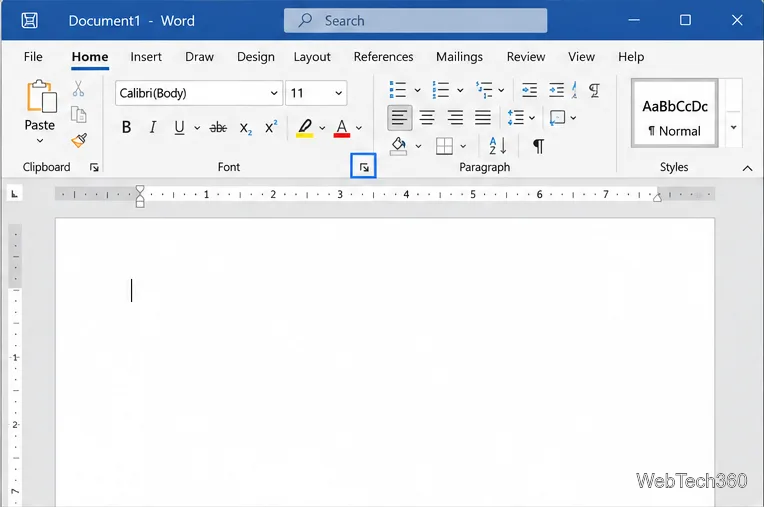Toggle Center alignment

[427, 118]
